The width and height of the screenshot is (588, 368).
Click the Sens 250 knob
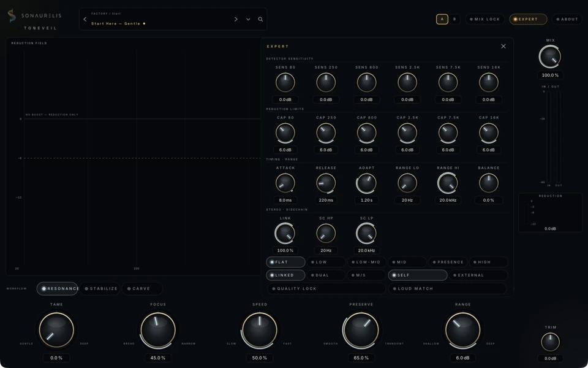pos(326,82)
